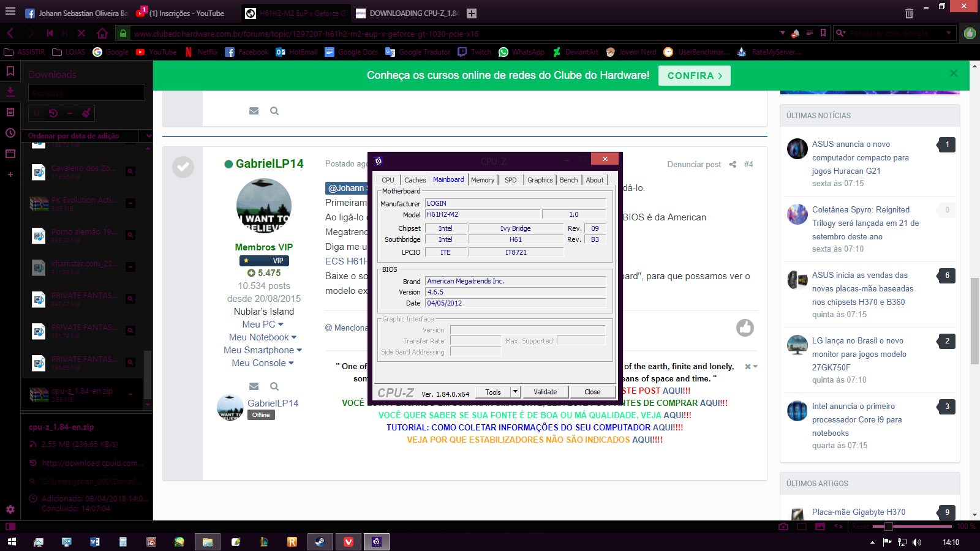Clear all finished downloads with broom icon
Viewport: 980px width, 551px height.
86,113
